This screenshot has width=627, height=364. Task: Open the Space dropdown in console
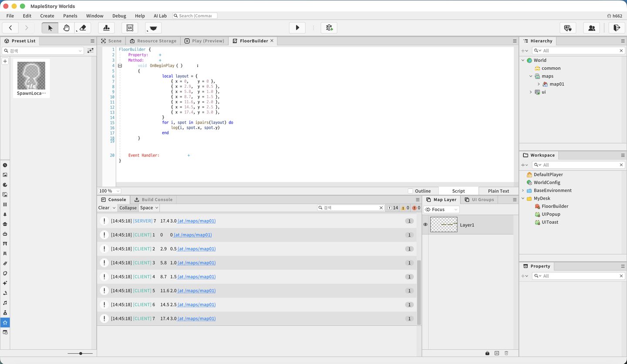click(x=149, y=208)
